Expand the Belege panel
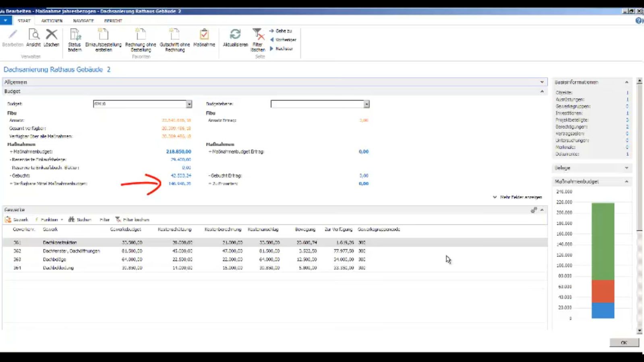This screenshot has height=362, width=644. click(626, 168)
